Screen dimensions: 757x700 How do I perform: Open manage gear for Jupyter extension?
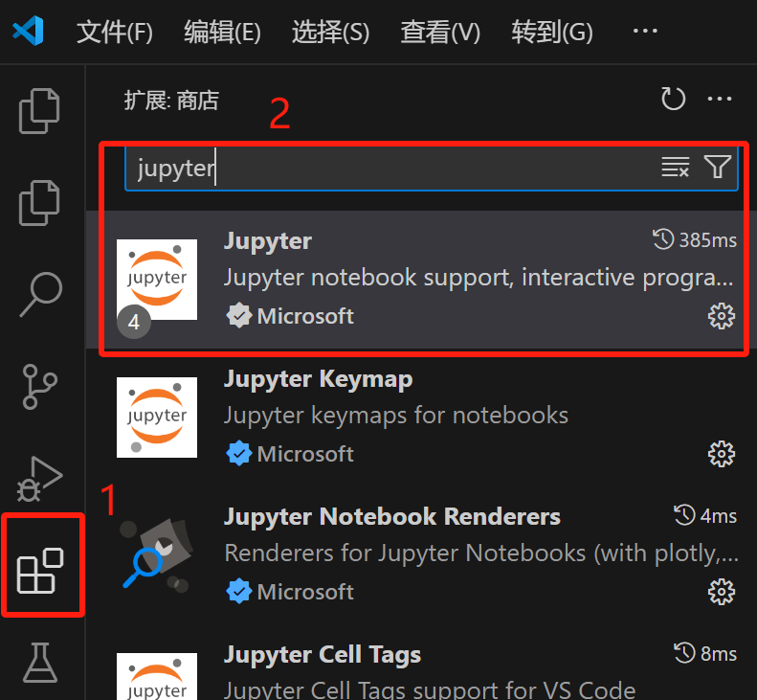click(722, 316)
